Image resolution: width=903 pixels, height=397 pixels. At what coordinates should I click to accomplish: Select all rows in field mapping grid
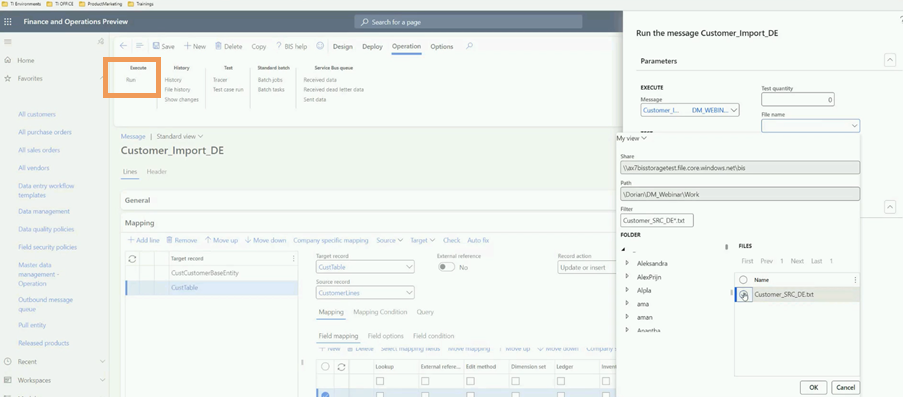click(x=325, y=366)
